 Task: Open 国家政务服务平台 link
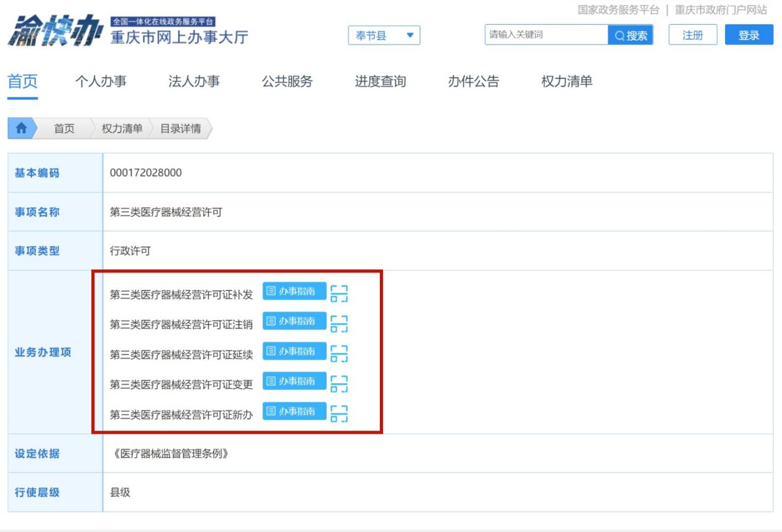(x=618, y=10)
